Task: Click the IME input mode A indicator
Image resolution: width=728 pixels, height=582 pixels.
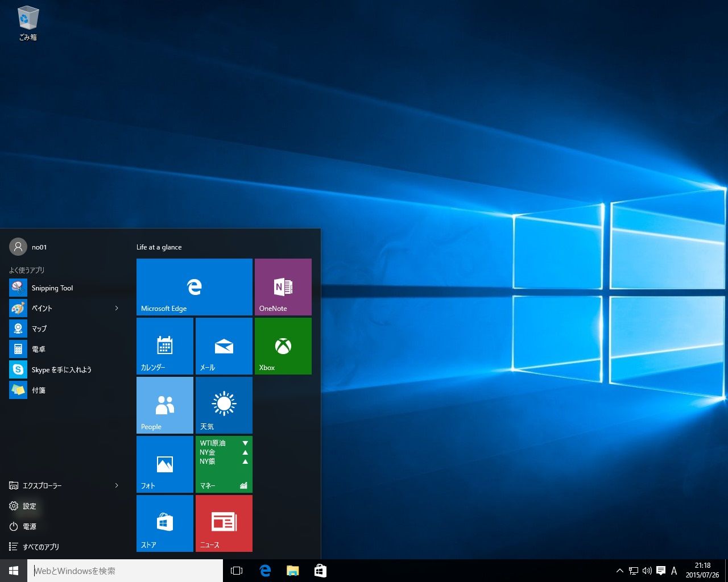Action: click(x=674, y=571)
